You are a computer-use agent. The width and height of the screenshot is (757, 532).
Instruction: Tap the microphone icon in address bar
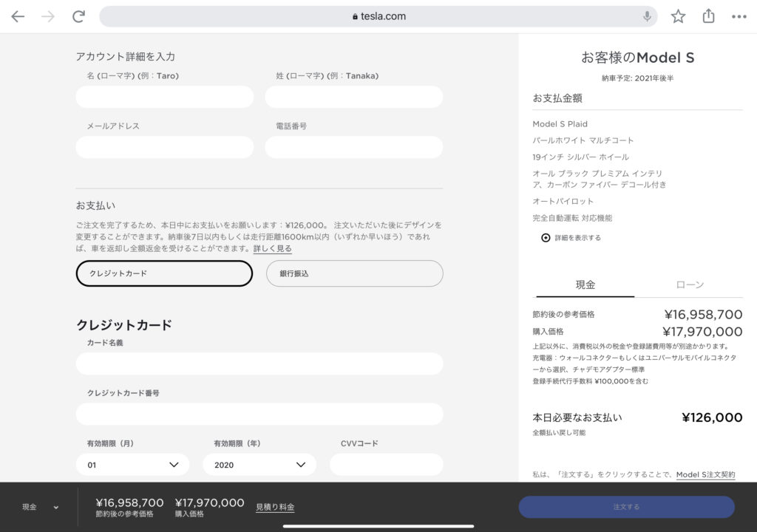click(647, 16)
